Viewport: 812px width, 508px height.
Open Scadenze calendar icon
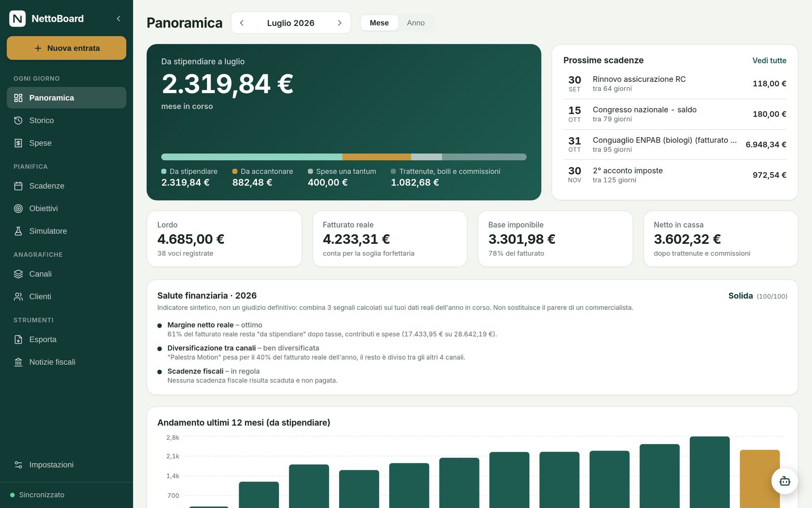pos(18,186)
